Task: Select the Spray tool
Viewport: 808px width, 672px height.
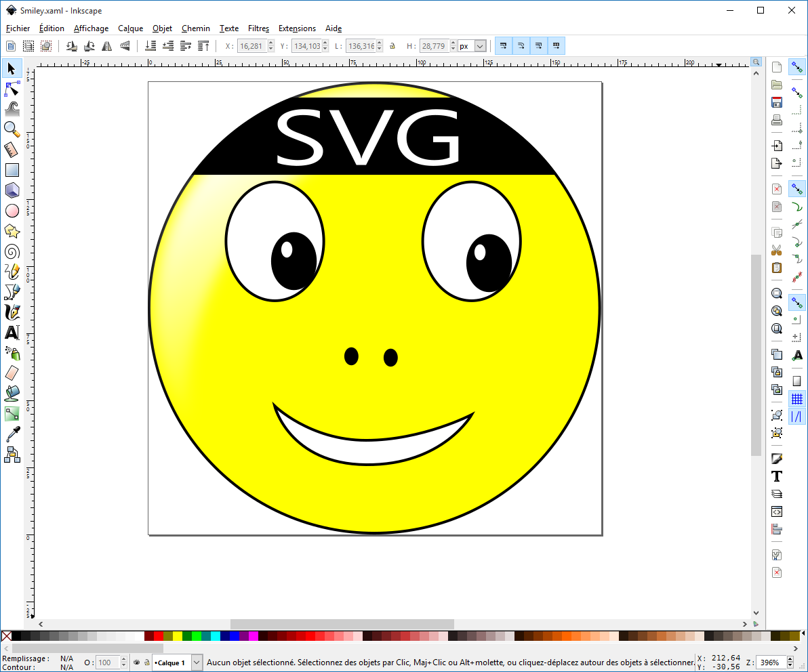Action: tap(12, 353)
